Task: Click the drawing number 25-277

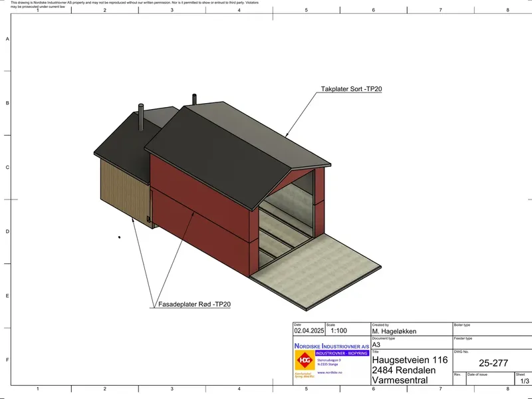Action: pyautogui.click(x=493, y=363)
